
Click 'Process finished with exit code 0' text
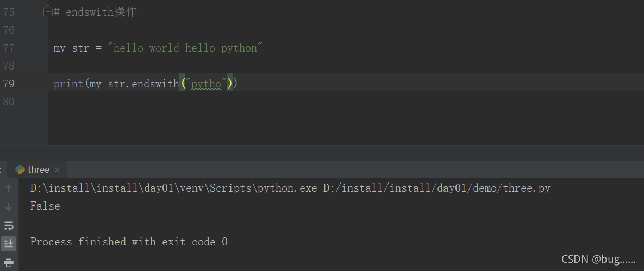tap(129, 242)
